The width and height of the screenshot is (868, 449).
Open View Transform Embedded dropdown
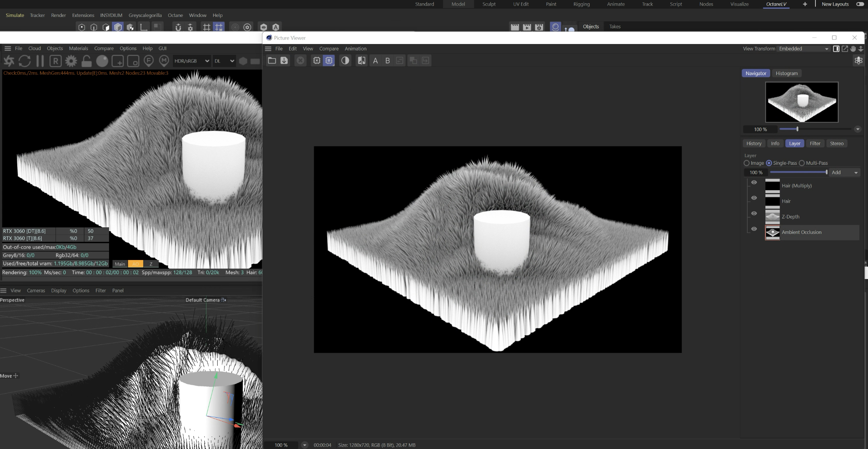point(803,48)
